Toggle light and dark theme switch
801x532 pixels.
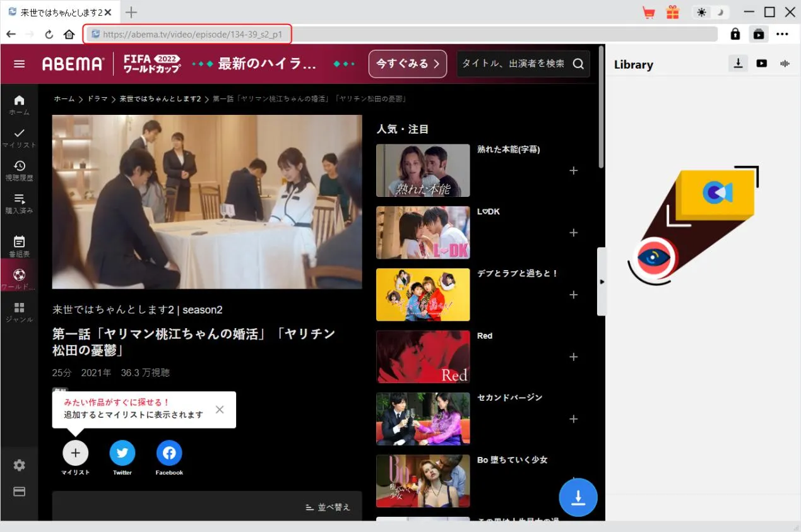pyautogui.click(x=710, y=12)
